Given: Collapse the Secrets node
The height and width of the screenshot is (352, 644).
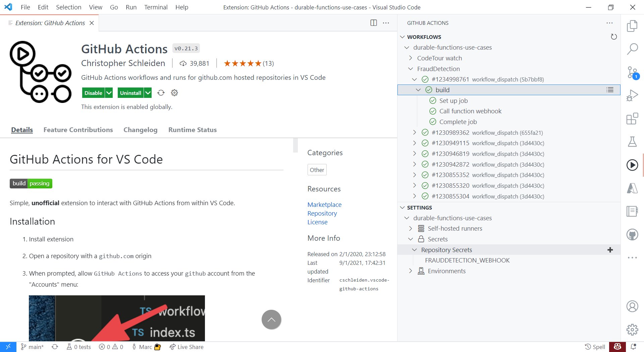Looking at the screenshot, I should (411, 239).
